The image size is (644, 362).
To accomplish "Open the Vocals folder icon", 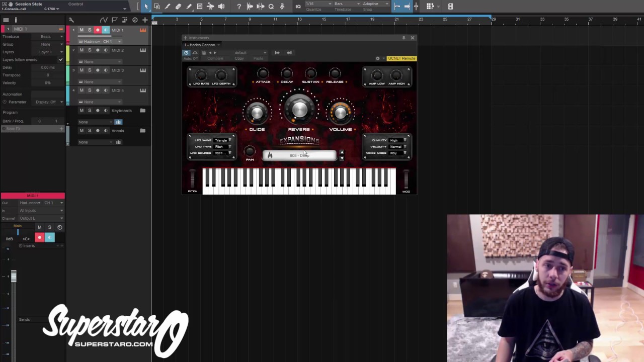I will point(143,131).
